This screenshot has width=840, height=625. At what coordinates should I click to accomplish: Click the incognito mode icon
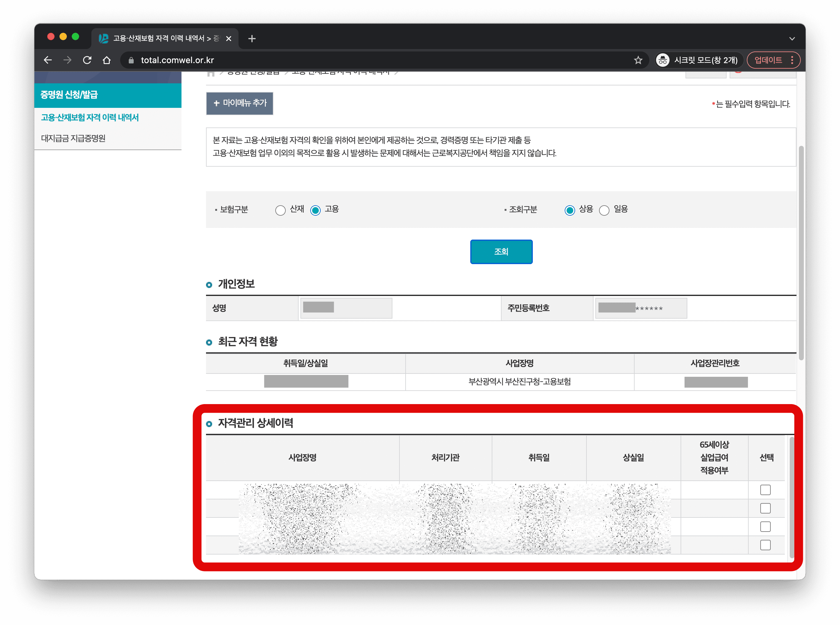662,60
